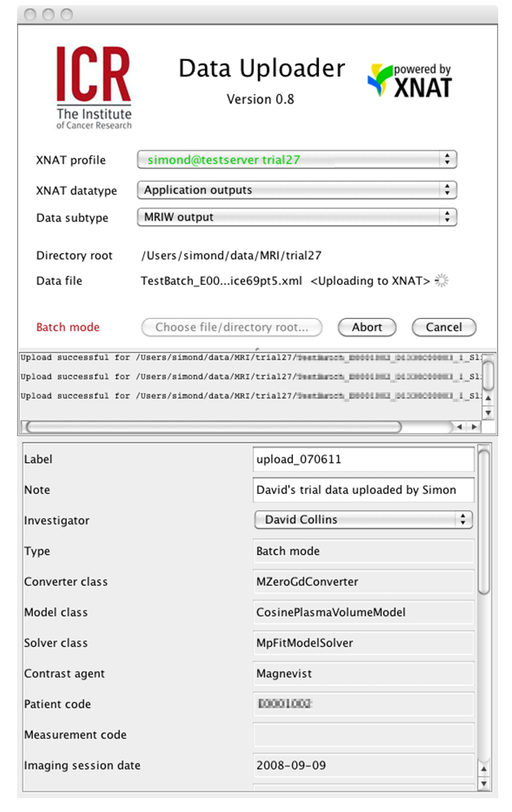Click the Imaging session date field

[x=363, y=766]
